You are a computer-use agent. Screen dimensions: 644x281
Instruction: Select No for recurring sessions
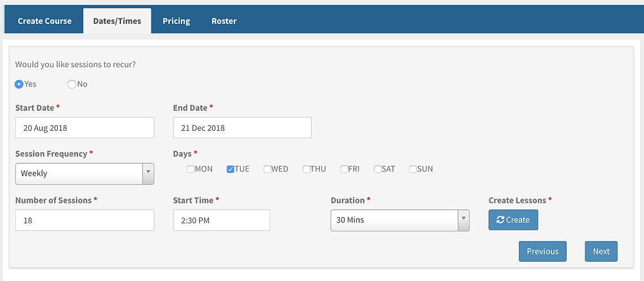coord(71,84)
